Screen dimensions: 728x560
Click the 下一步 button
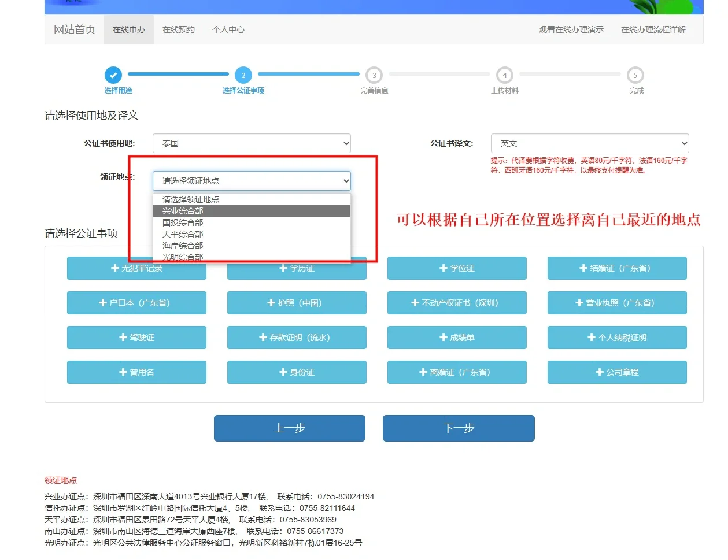[x=459, y=428]
